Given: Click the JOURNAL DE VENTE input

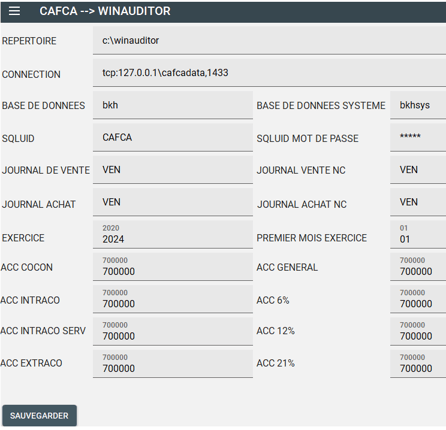Looking at the screenshot, I should (x=173, y=170).
